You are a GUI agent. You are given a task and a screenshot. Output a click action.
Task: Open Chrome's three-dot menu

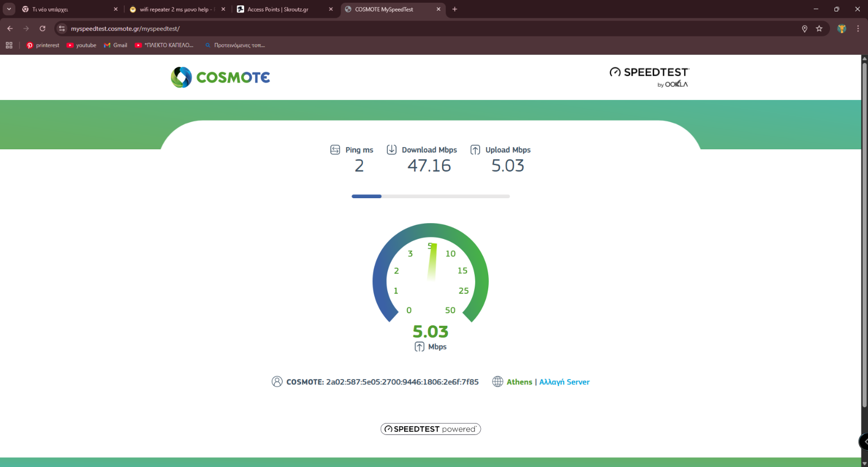tap(858, 29)
